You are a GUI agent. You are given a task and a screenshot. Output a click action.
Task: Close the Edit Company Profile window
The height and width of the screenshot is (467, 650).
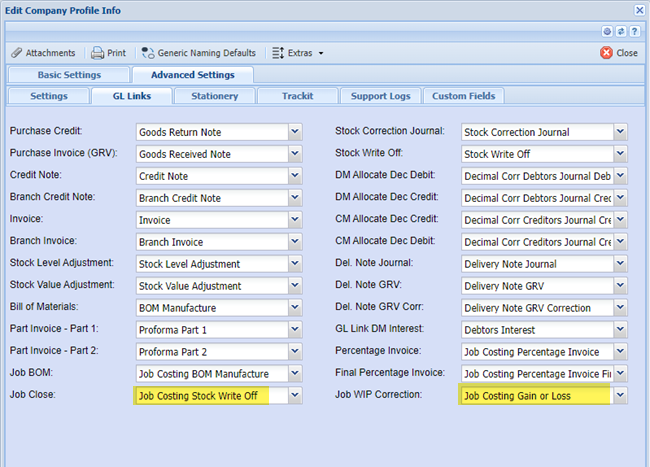point(639,9)
